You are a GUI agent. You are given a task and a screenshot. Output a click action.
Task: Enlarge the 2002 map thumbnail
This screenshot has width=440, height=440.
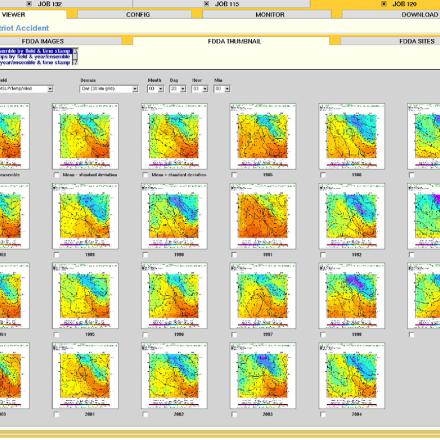(x=174, y=376)
